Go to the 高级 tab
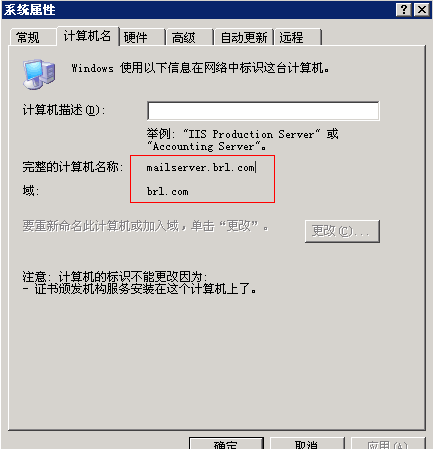 190,37
